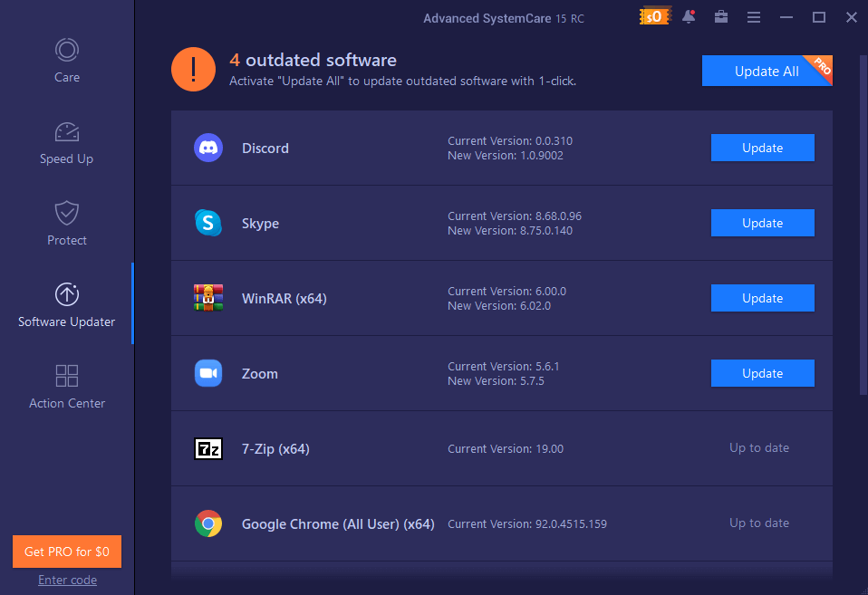The image size is (868, 595).
Task: Click the Activate "Update All" description text
Action: (x=403, y=82)
